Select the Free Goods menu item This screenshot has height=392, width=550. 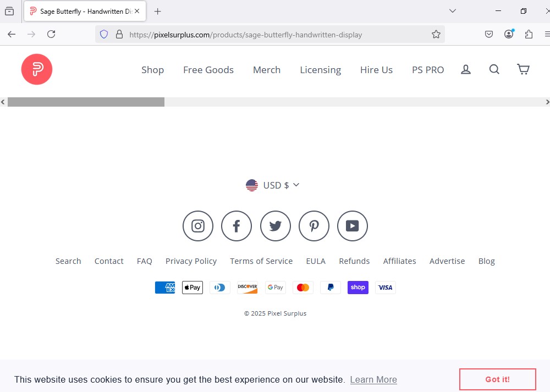(208, 70)
